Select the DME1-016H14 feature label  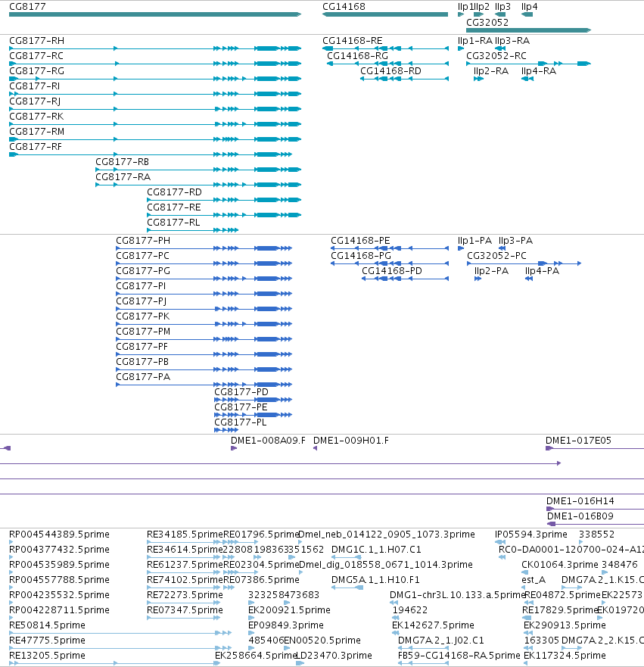[580, 501]
